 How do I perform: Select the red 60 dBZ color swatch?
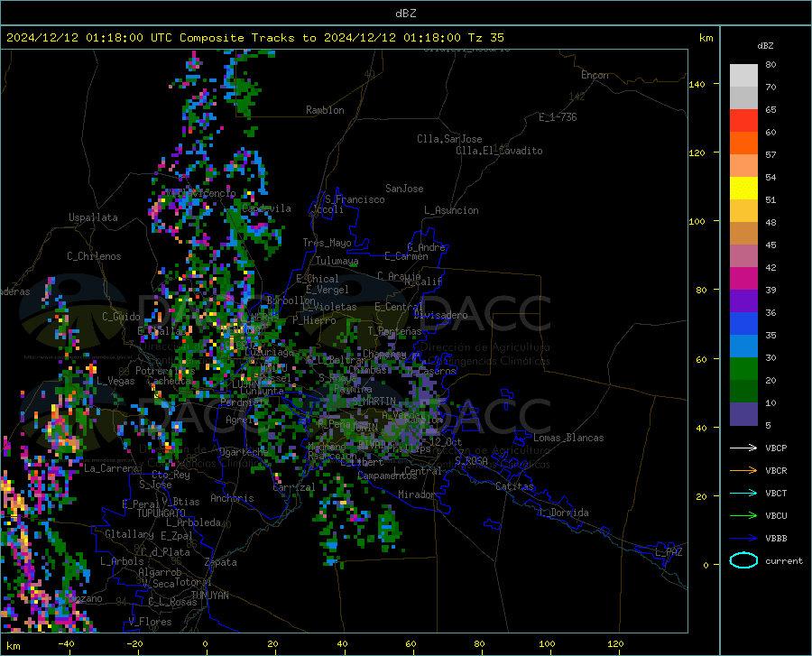(x=743, y=121)
